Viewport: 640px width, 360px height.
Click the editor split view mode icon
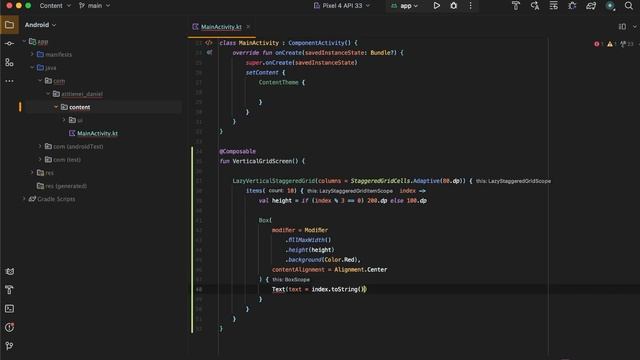pyautogui.click(x=622, y=27)
